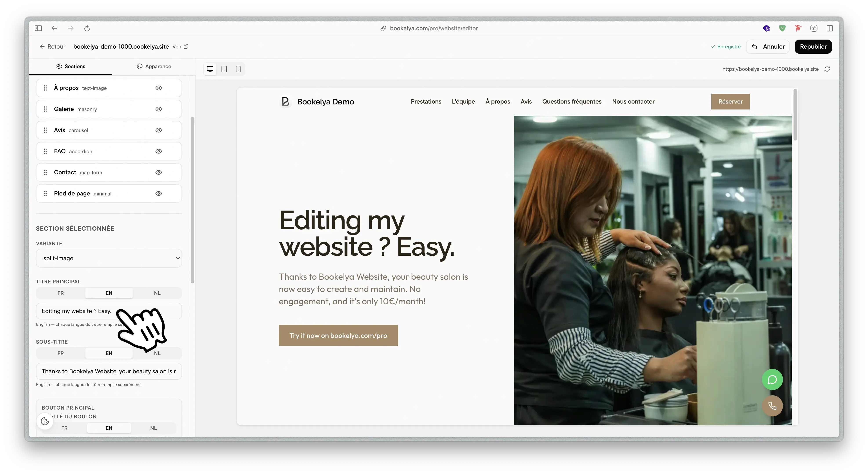The height and width of the screenshot is (474, 868).
Task: Toggle the browser sidebar icon
Action: 38,28
